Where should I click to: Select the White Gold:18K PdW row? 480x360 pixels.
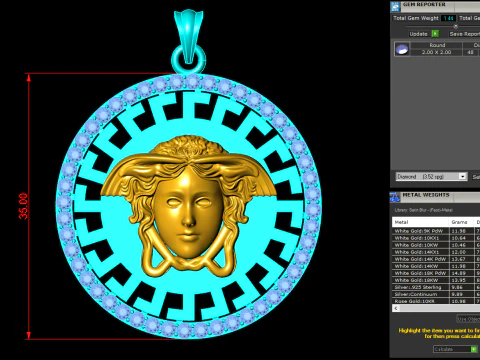tap(436, 273)
